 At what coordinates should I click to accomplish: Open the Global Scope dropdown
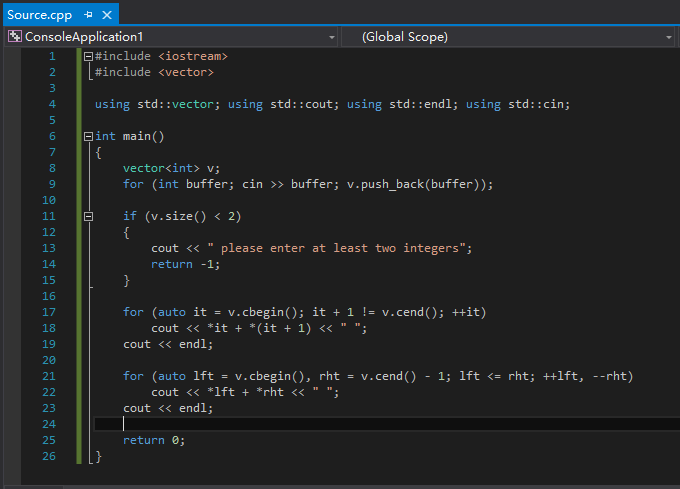pyautogui.click(x=668, y=37)
